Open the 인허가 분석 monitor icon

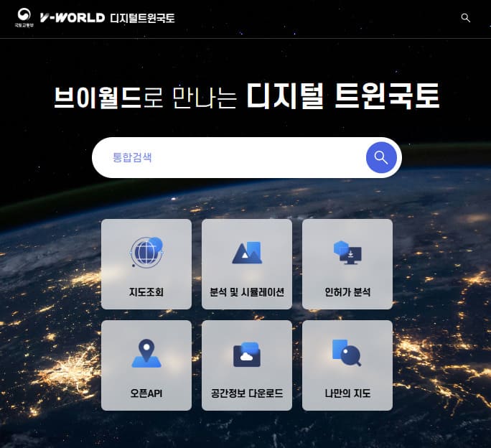(x=347, y=253)
